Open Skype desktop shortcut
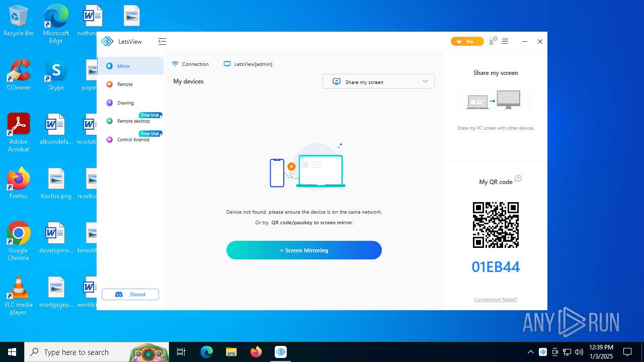 pyautogui.click(x=56, y=75)
